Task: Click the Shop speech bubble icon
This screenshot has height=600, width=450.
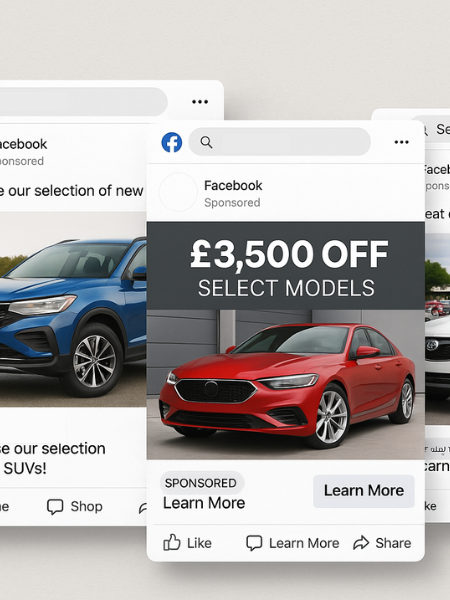Action: (x=55, y=507)
